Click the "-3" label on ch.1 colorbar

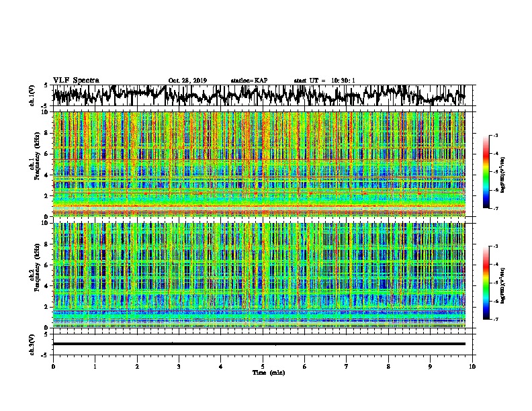tap(496, 136)
